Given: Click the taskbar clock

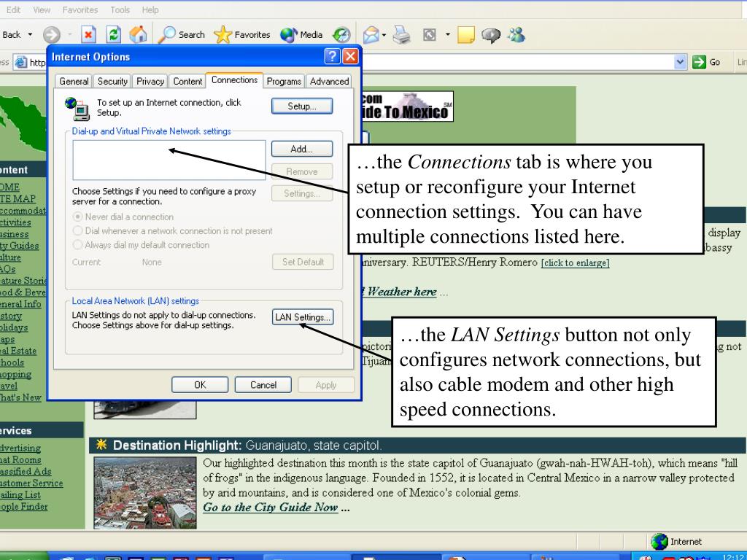Looking at the screenshot, I should tap(732, 556).
